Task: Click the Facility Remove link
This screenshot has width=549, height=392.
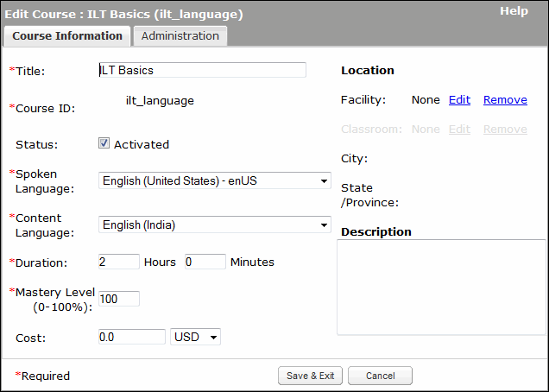Action: (x=505, y=100)
